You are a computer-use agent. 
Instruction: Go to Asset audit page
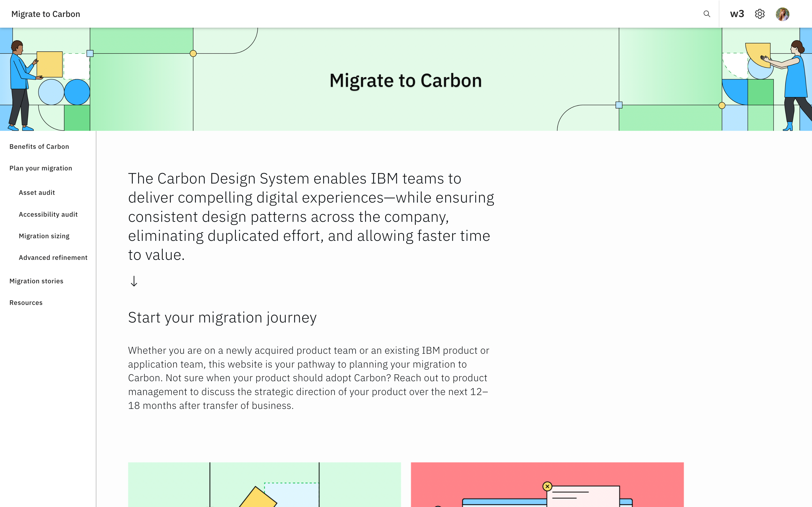37,192
